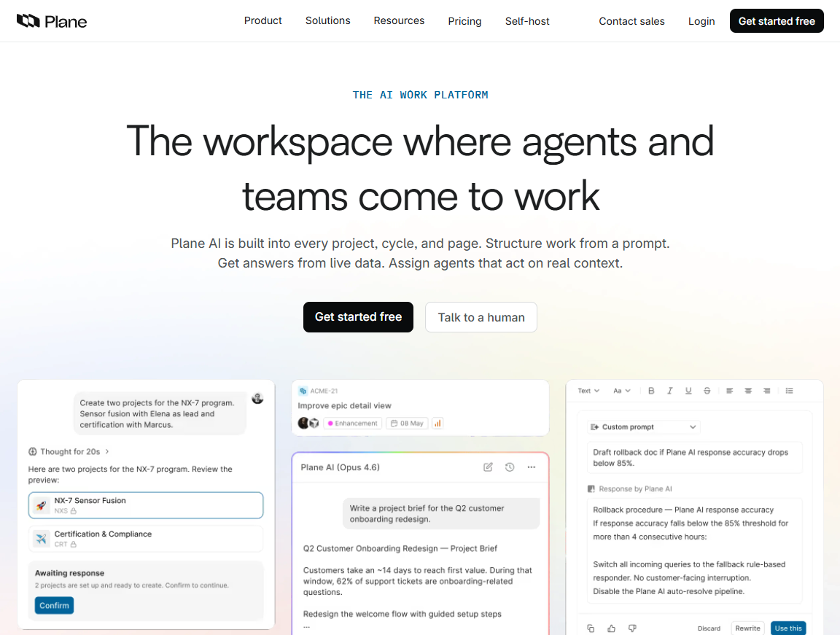Click the airplane icon of Certification & Compliance
Screen dimensions: 840x635
[x=42, y=539]
